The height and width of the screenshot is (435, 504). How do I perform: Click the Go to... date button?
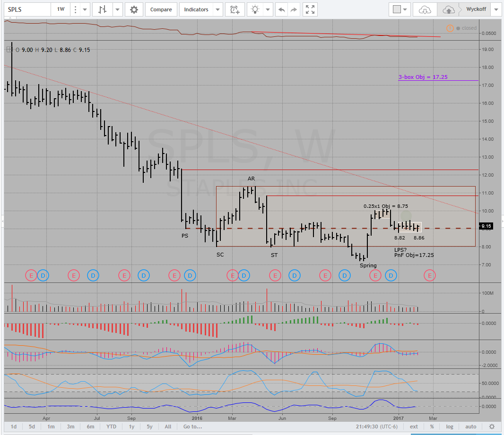[192, 426]
